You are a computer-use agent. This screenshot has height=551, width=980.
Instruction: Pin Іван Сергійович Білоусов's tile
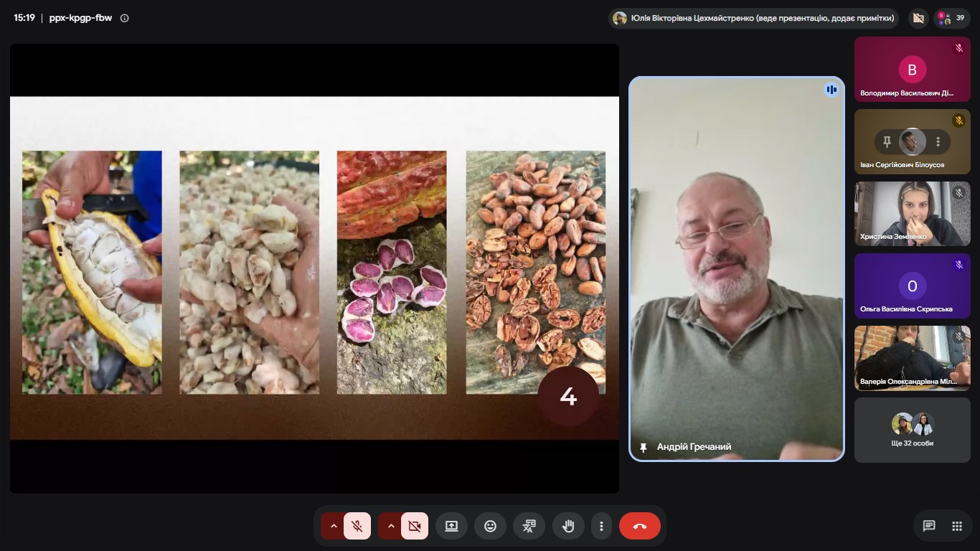pos(887,142)
